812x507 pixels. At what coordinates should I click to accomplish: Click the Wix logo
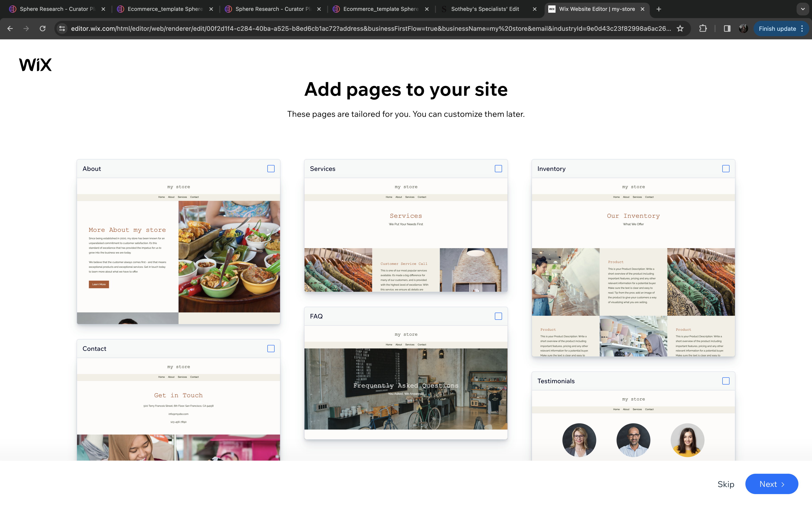[35, 65]
